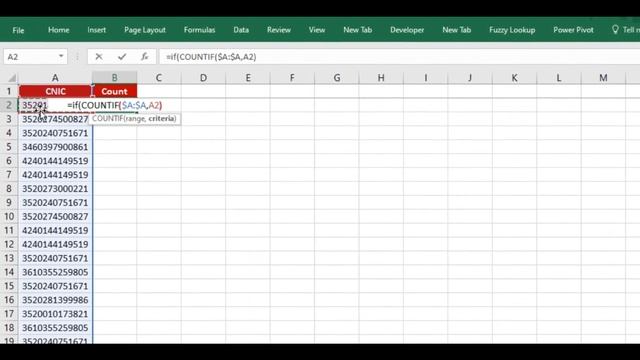640x360 pixels.
Task: Select column A header
Action: [55, 78]
